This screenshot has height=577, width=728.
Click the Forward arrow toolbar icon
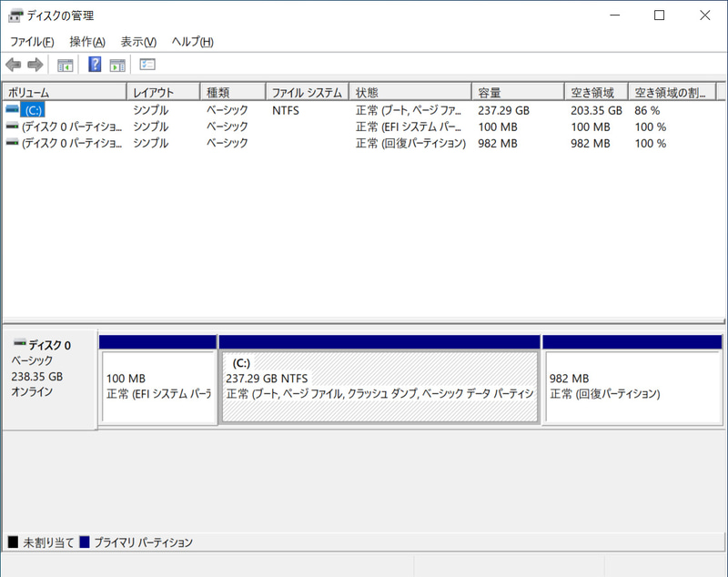(35, 65)
